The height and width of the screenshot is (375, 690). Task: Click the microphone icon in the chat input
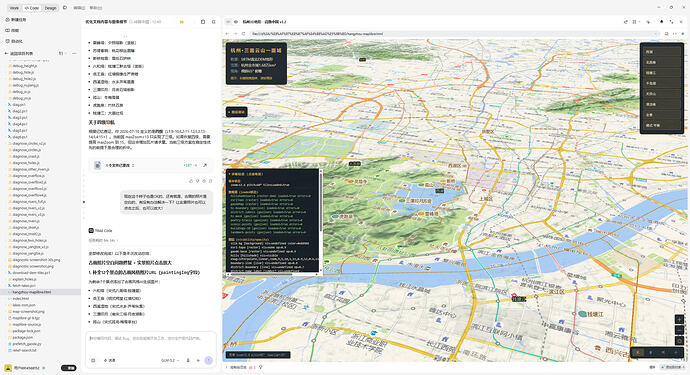point(188,360)
